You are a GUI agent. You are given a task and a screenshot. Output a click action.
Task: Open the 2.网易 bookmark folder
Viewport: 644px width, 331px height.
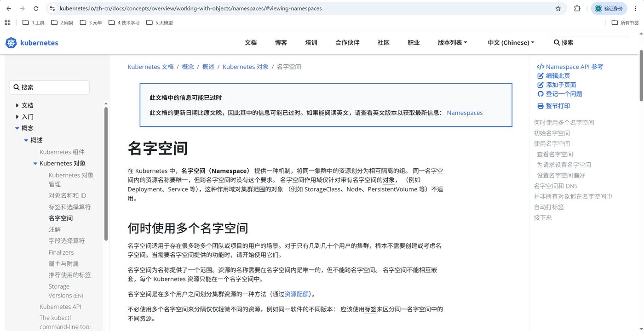click(x=62, y=23)
